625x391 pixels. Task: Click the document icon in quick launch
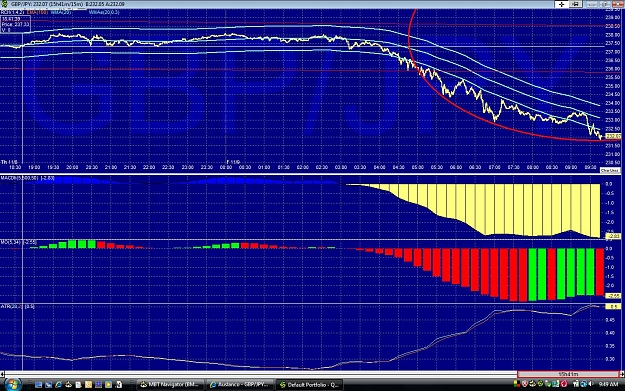click(78, 385)
